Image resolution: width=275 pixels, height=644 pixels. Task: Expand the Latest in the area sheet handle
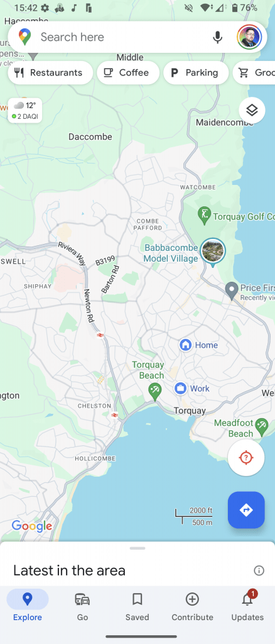click(137, 548)
